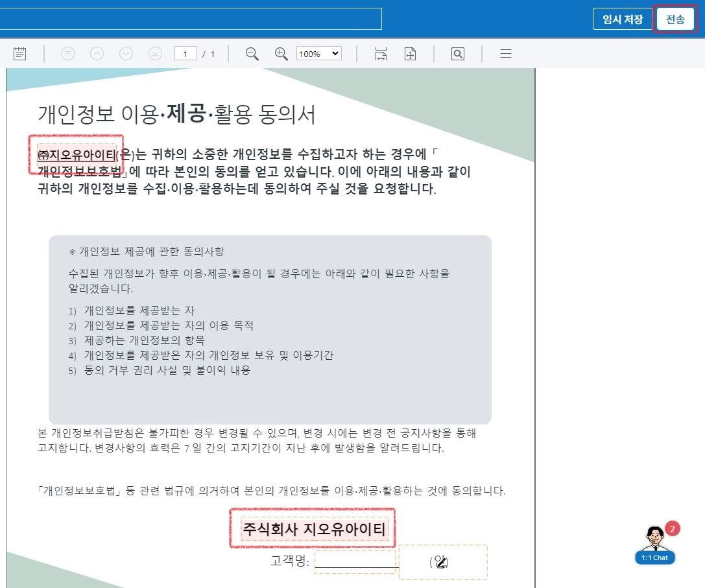Click the page number input field
Screen dimensions: 705x588
185,54
